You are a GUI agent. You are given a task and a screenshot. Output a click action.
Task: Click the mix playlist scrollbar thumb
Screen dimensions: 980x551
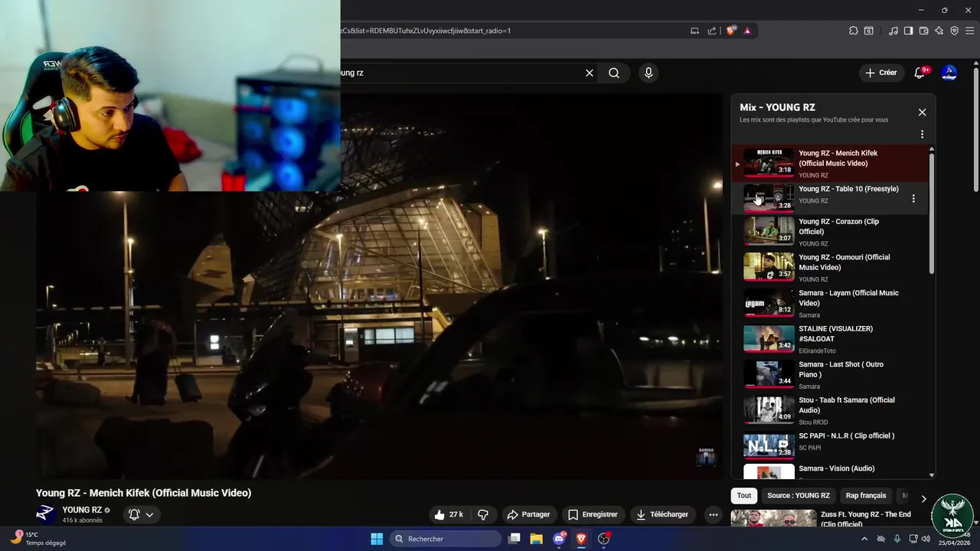(932, 214)
